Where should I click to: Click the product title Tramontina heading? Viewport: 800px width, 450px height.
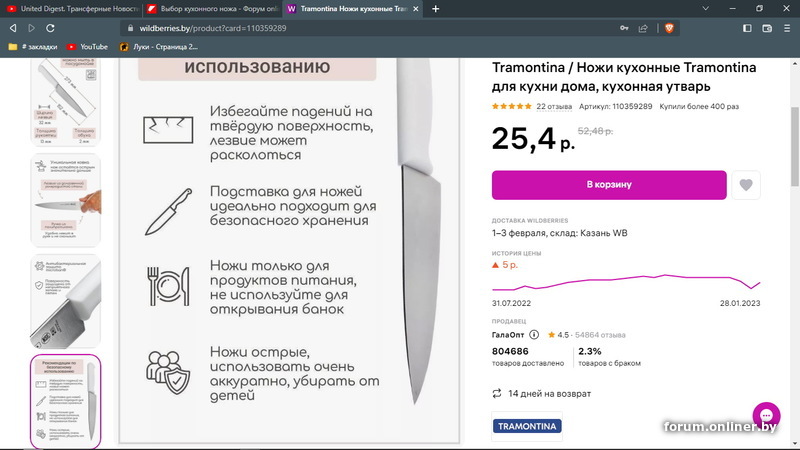pyautogui.click(x=623, y=77)
